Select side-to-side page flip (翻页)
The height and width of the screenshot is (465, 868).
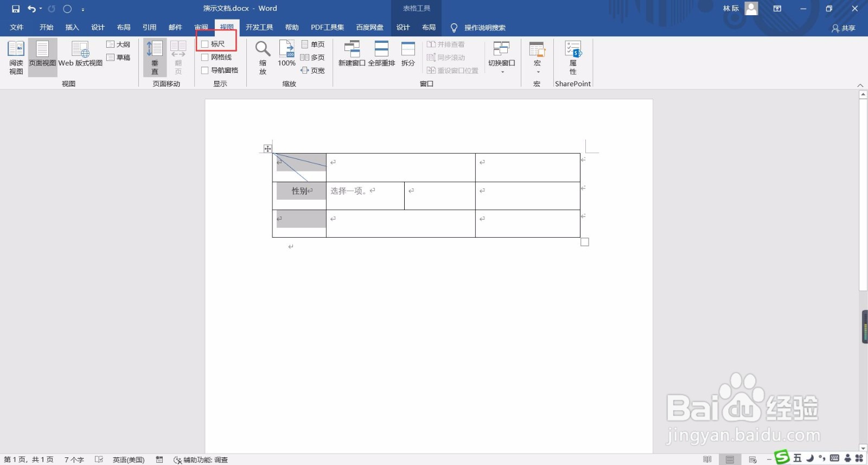coord(178,58)
